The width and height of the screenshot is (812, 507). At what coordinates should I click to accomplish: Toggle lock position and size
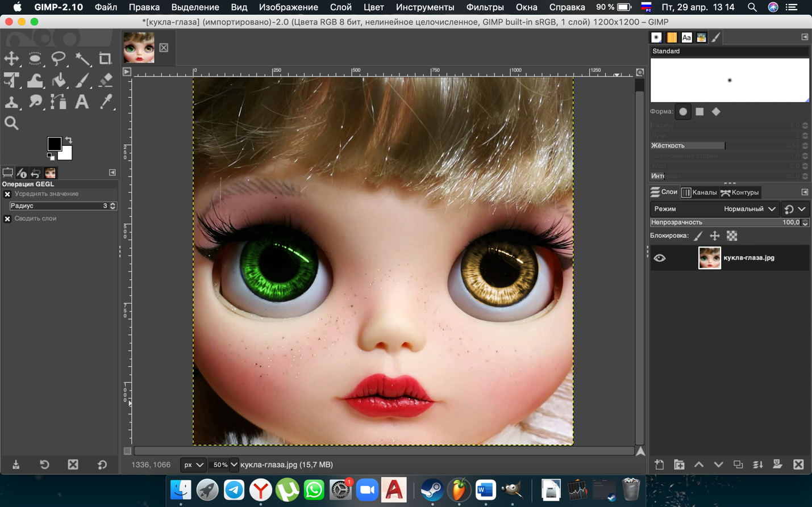click(x=715, y=236)
